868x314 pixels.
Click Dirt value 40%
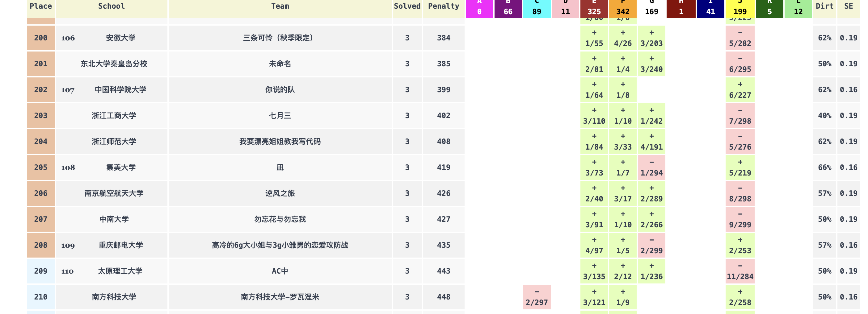click(824, 116)
